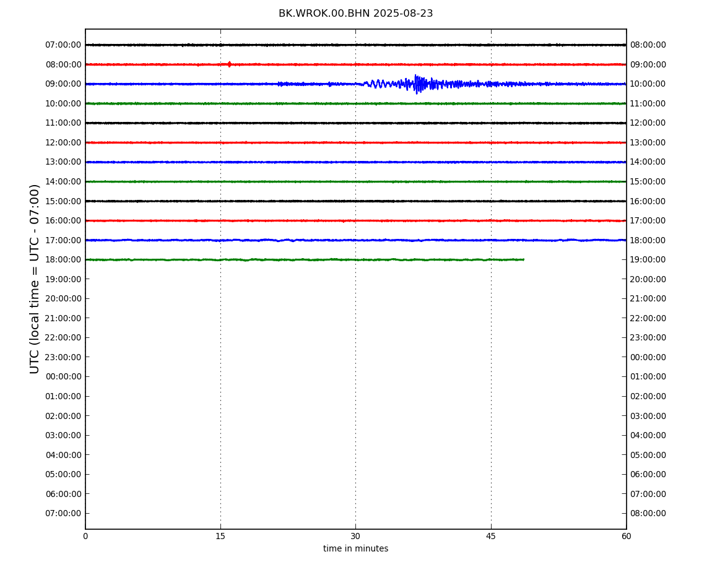Click the left-axis label 16:00:00
712x588 pixels.
click(64, 221)
